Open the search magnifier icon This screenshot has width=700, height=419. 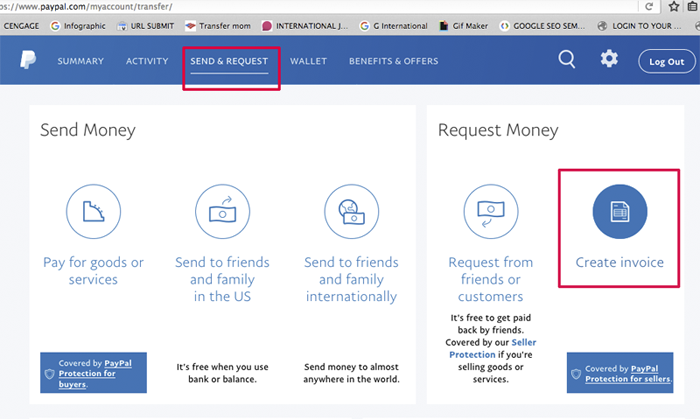[x=567, y=59]
